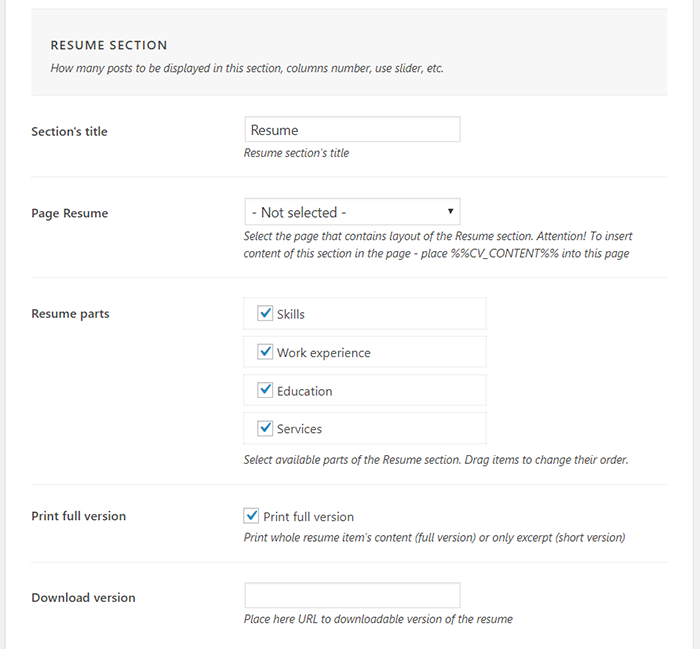Uncheck the Skills checkbox

pos(266,313)
